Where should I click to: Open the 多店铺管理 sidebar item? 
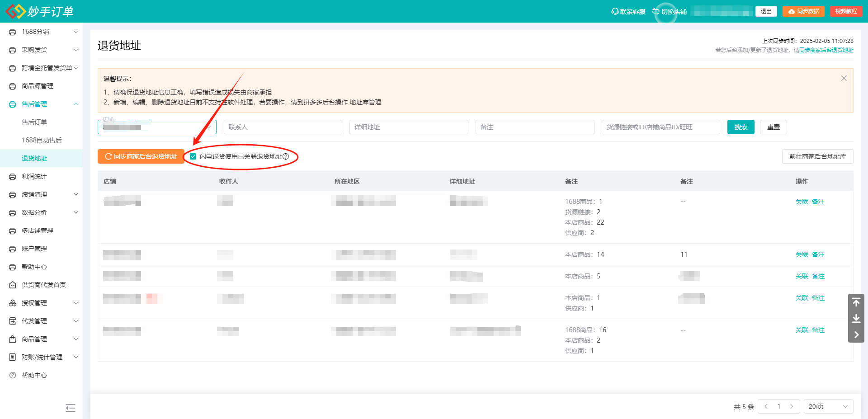point(38,231)
